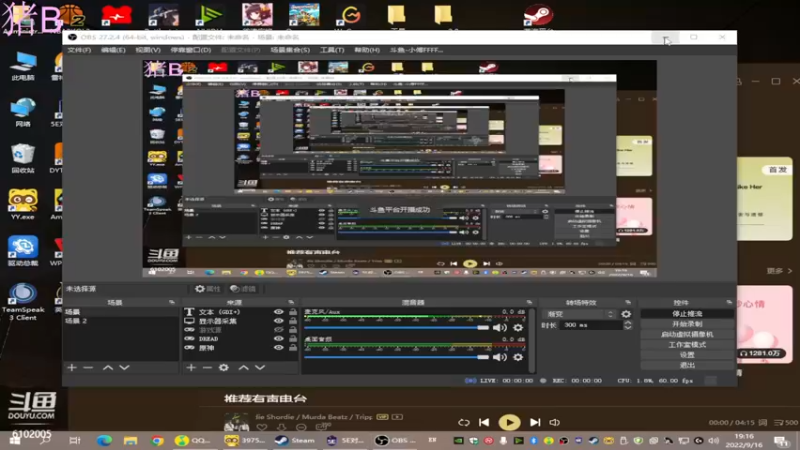Move the source down in the sources list
This screenshot has height=450, width=800.
pyautogui.click(x=260, y=367)
